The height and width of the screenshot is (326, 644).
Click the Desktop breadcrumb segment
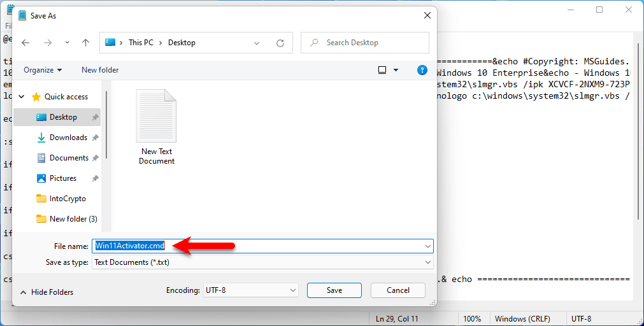click(x=182, y=43)
